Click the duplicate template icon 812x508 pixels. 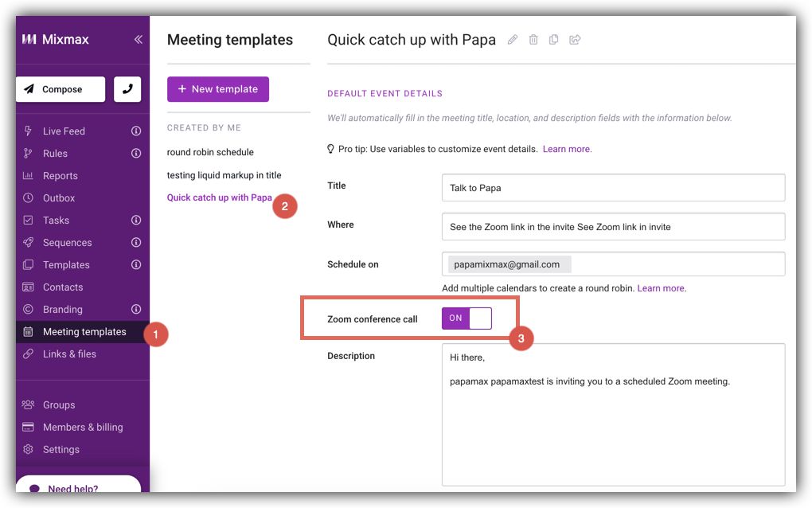coord(553,39)
